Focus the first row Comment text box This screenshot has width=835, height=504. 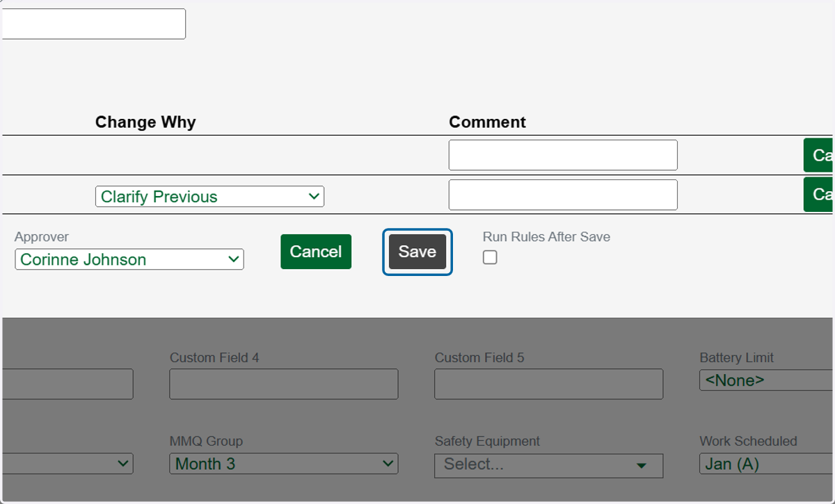tap(563, 155)
